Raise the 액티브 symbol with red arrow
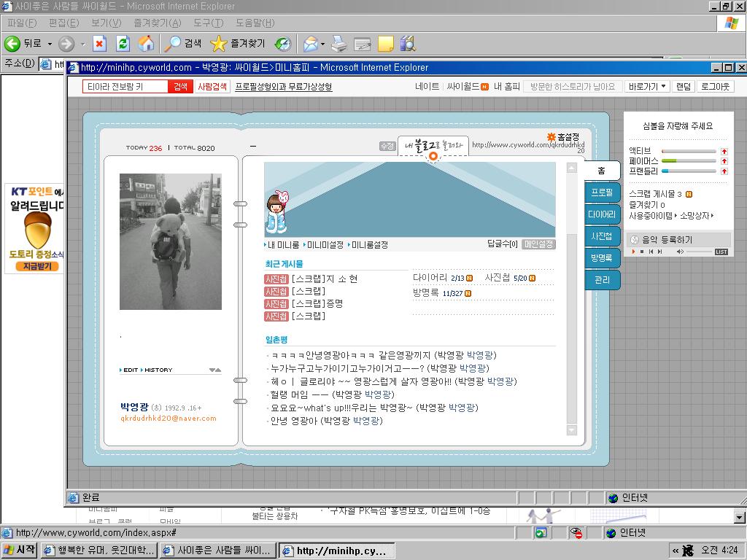This screenshot has width=747, height=560. click(724, 151)
